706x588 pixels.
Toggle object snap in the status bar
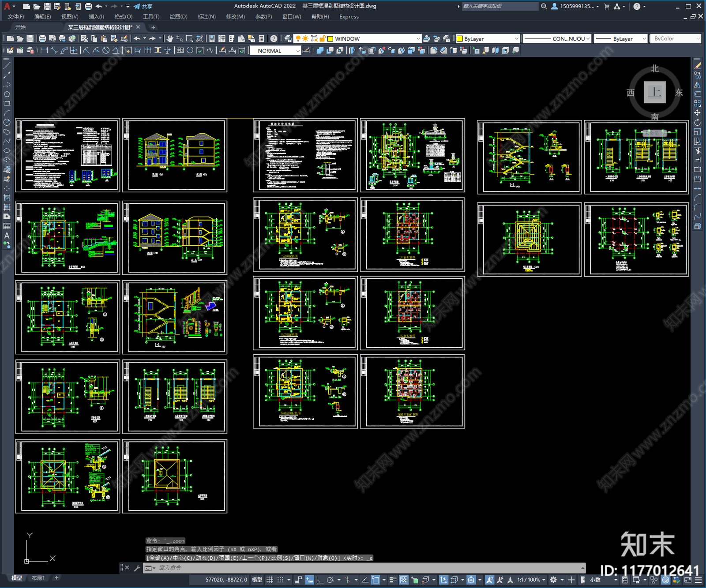point(376,580)
